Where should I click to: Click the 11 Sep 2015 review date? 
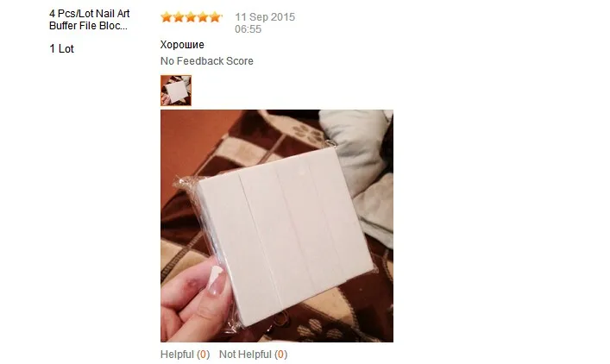click(265, 17)
